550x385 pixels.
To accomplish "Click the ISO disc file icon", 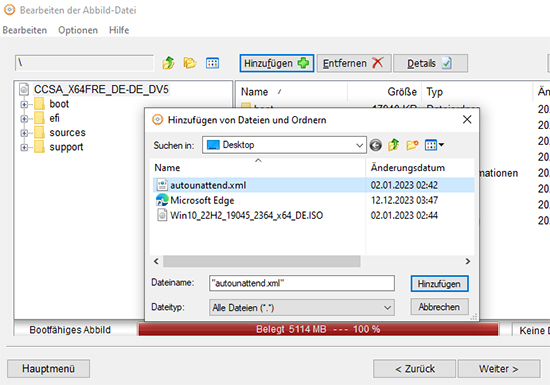I will (162, 215).
